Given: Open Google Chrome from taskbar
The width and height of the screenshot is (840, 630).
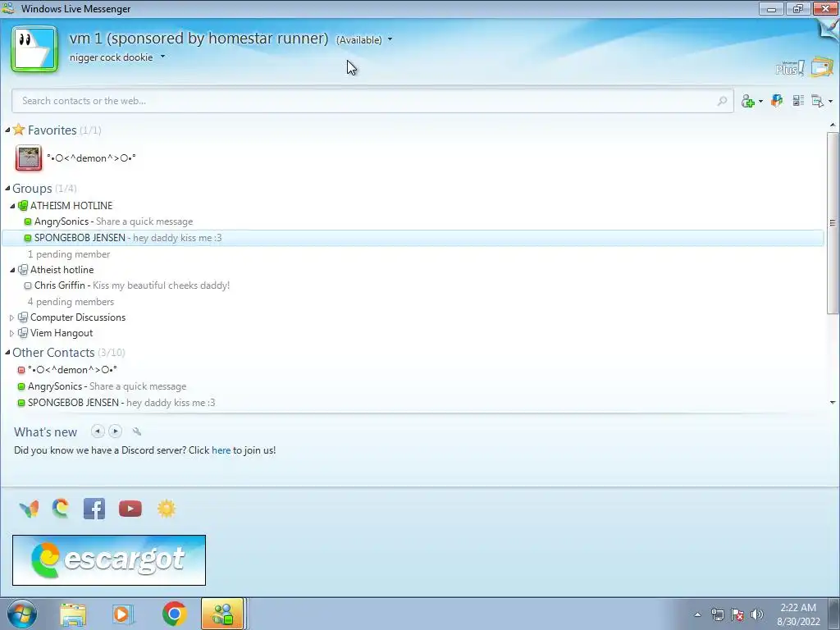Looking at the screenshot, I should pyautogui.click(x=174, y=614).
